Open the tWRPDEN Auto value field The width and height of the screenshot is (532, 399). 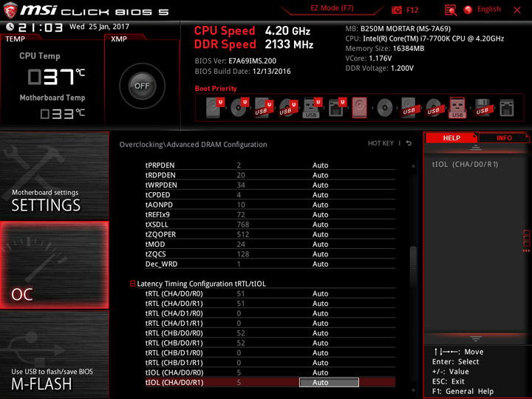(320, 185)
